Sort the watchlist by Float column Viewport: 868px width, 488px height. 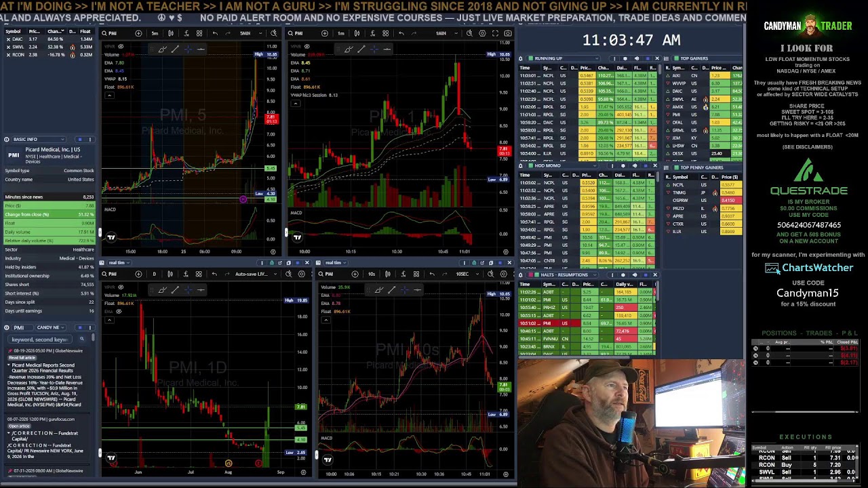click(85, 31)
